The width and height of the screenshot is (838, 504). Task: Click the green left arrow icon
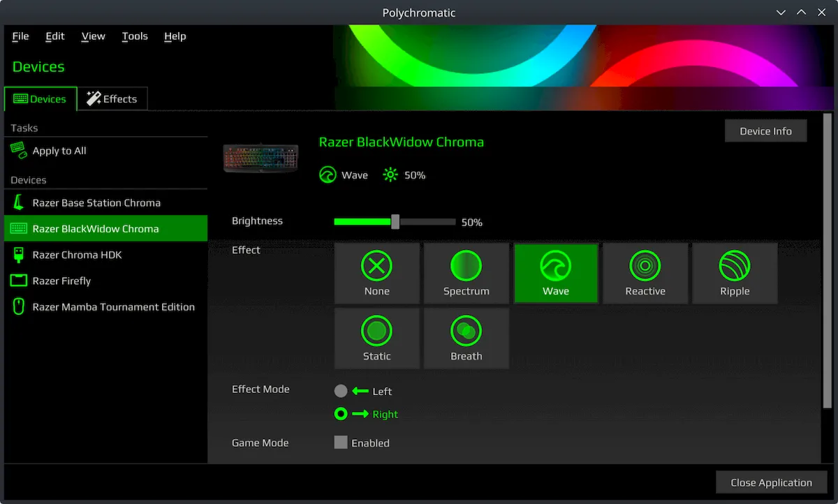(x=360, y=391)
